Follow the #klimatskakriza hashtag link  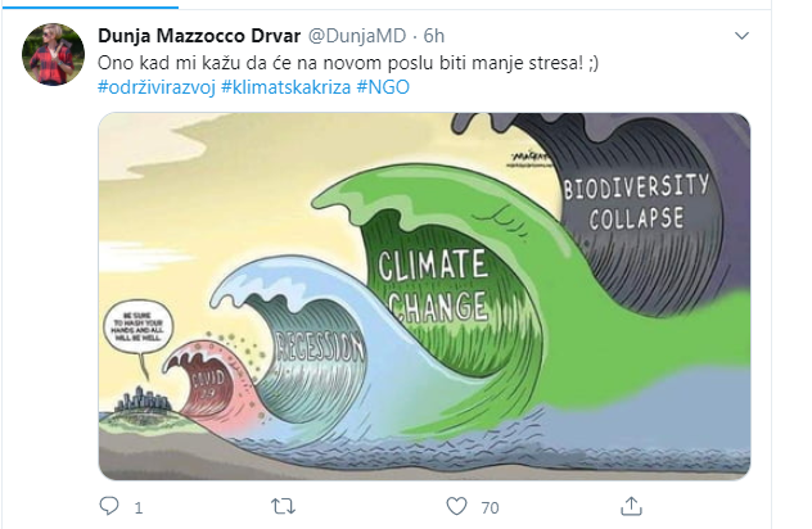pyautogui.click(x=286, y=87)
